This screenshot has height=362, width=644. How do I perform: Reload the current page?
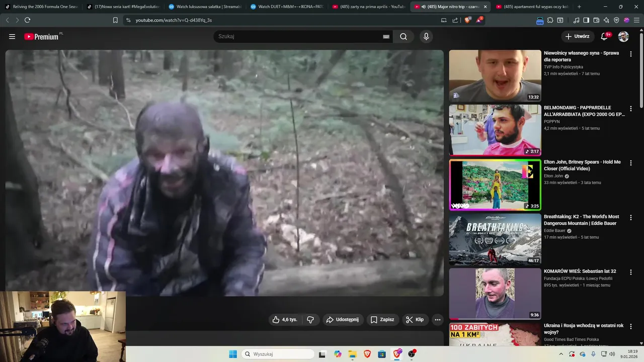point(27,20)
